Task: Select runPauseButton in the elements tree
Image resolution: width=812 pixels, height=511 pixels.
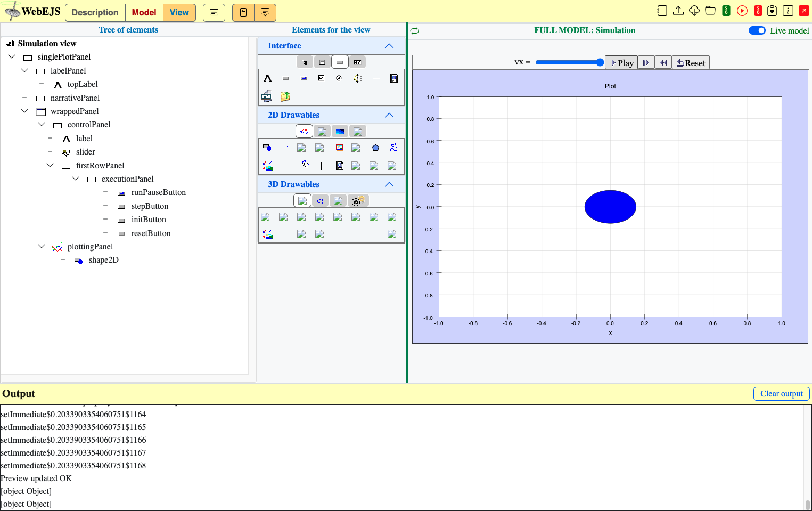Action: click(158, 192)
